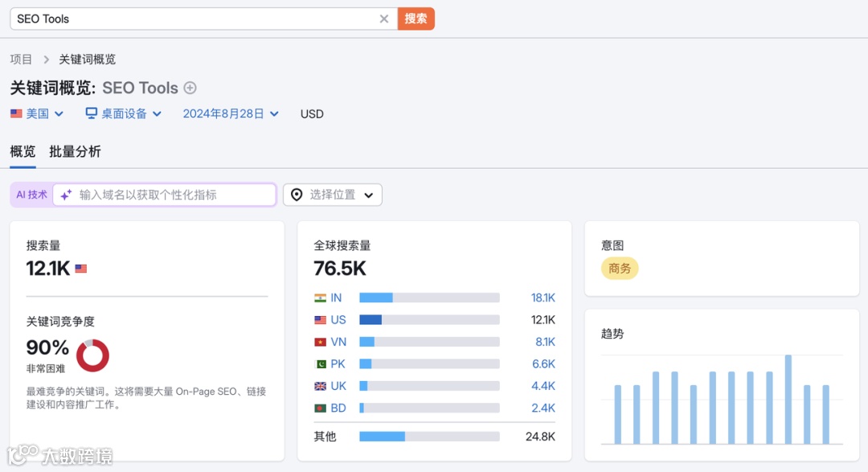Click the 90% difficulty donut chart
Viewport: 868px width, 472px height.
92,355
